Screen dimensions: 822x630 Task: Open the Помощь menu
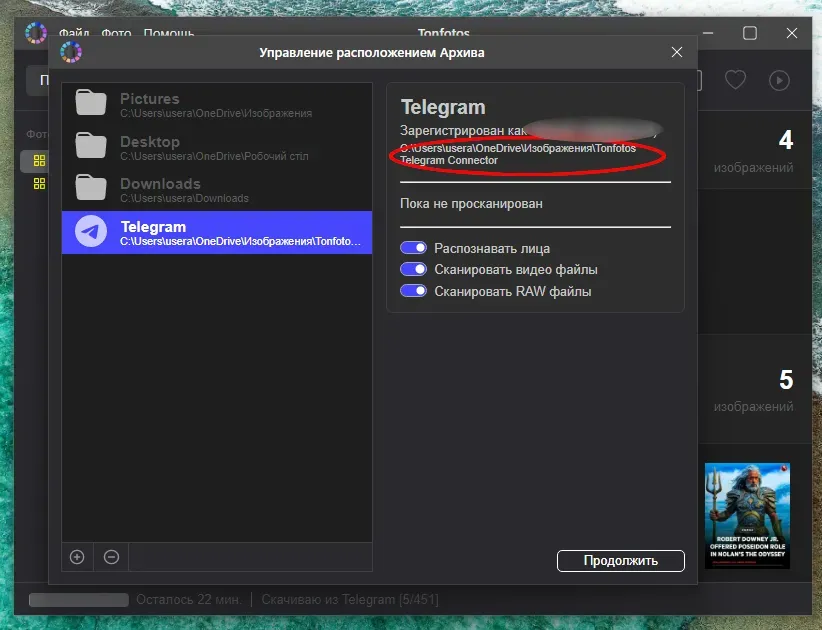click(x=168, y=34)
